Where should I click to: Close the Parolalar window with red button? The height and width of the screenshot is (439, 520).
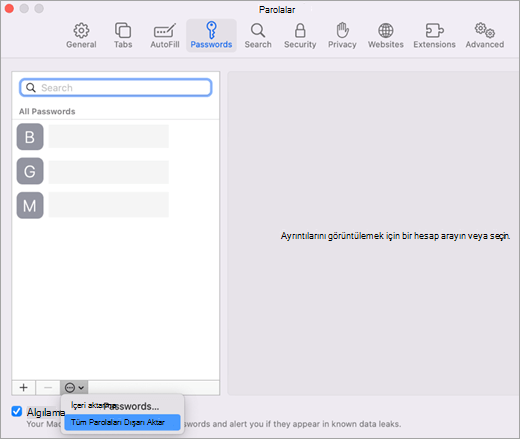click(x=9, y=8)
